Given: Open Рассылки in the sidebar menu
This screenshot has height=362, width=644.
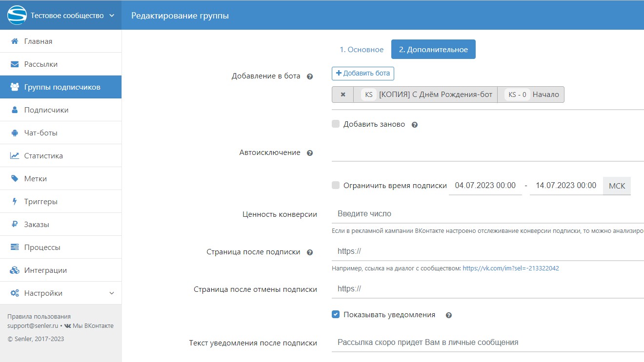Looking at the screenshot, I should (41, 64).
